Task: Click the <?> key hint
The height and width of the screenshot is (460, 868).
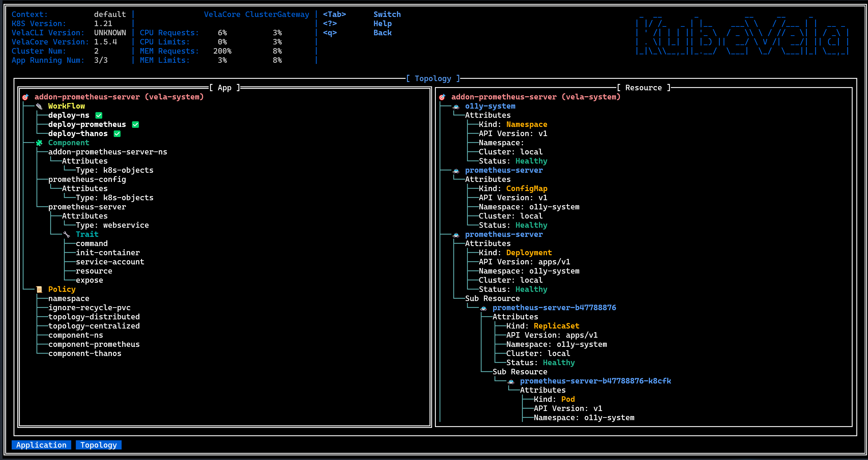Action: [x=330, y=24]
